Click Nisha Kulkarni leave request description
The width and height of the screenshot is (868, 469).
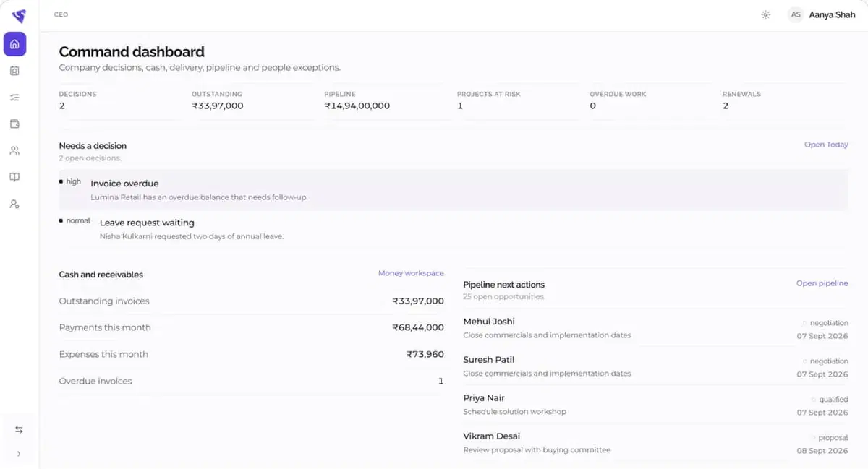192,236
